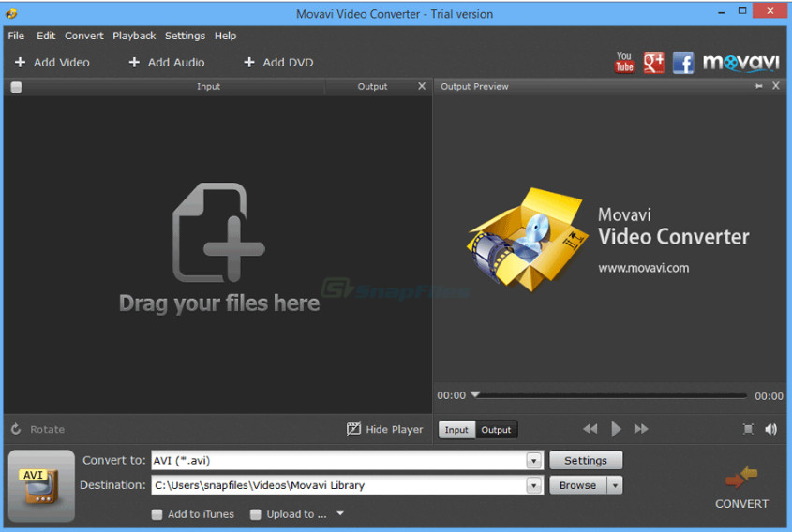The height and width of the screenshot is (532, 792).
Task: Close the Input/Output file list panel
Action: coord(422,86)
